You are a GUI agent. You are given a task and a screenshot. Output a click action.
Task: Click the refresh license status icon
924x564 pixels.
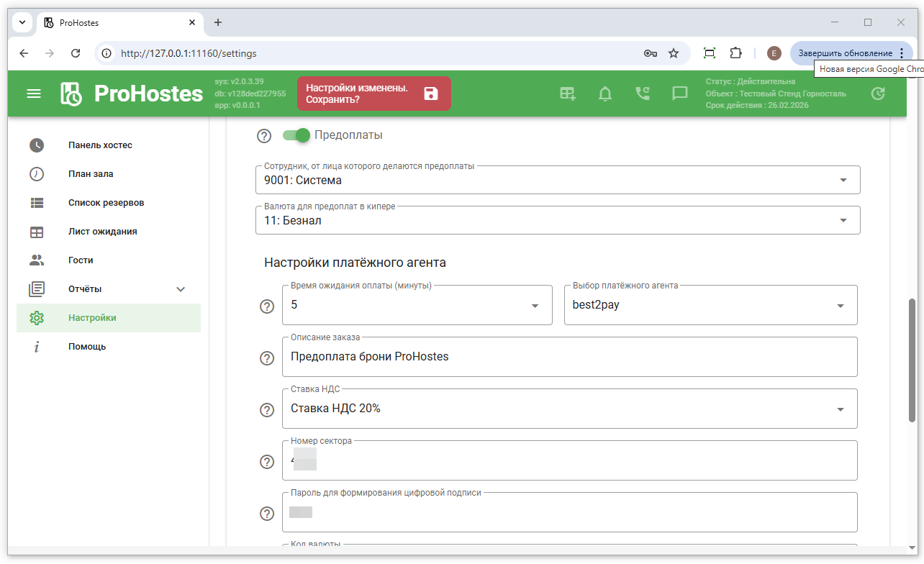[x=877, y=94]
